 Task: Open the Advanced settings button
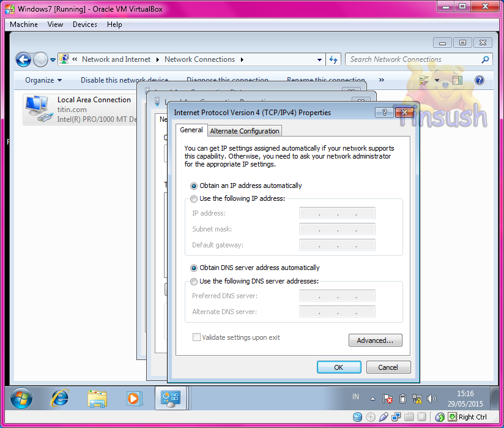click(375, 340)
